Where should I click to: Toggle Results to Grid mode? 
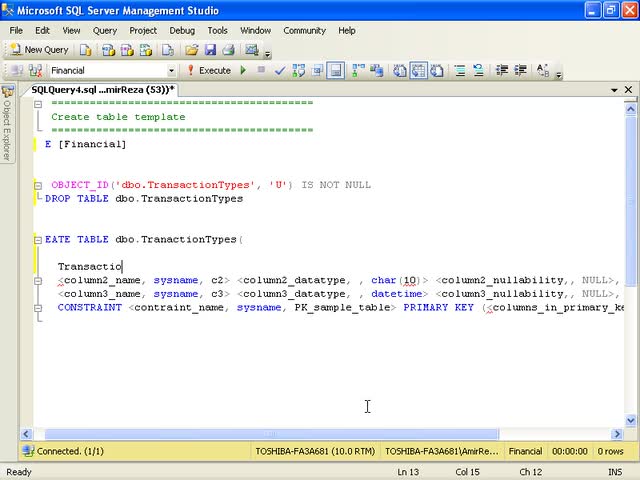[418, 70]
